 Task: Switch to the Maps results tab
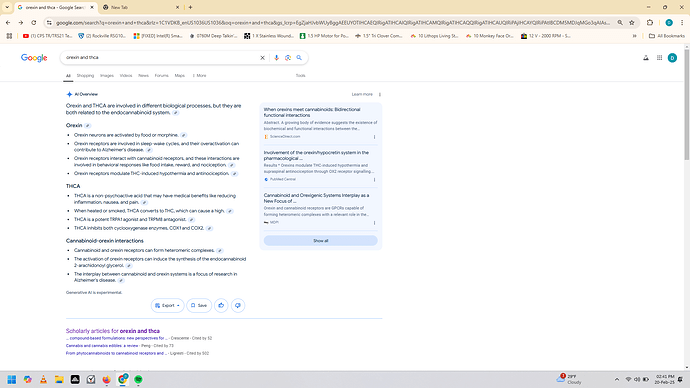point(180,76)
